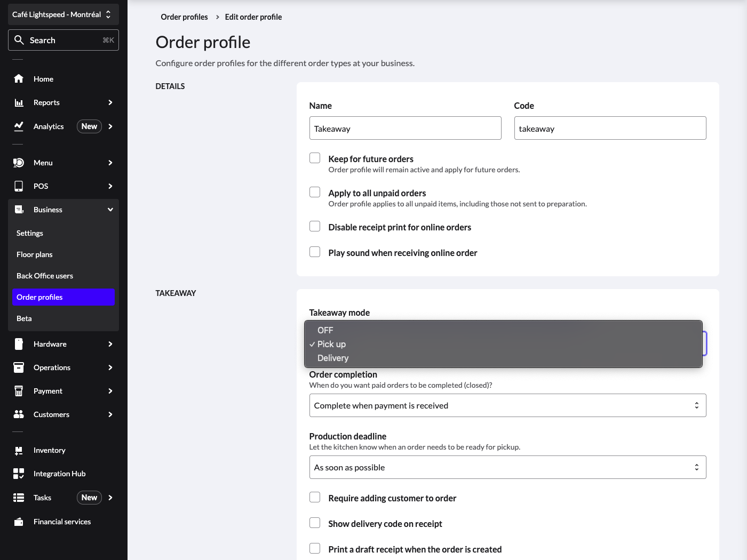Viewport: 747px width, 560px height.
Task: Check Apply to all unpaid orders
Action: tap(315, 192)
